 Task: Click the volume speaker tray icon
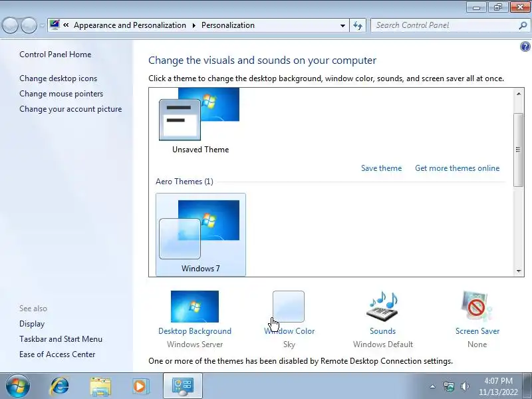click(x=465, y=386)
